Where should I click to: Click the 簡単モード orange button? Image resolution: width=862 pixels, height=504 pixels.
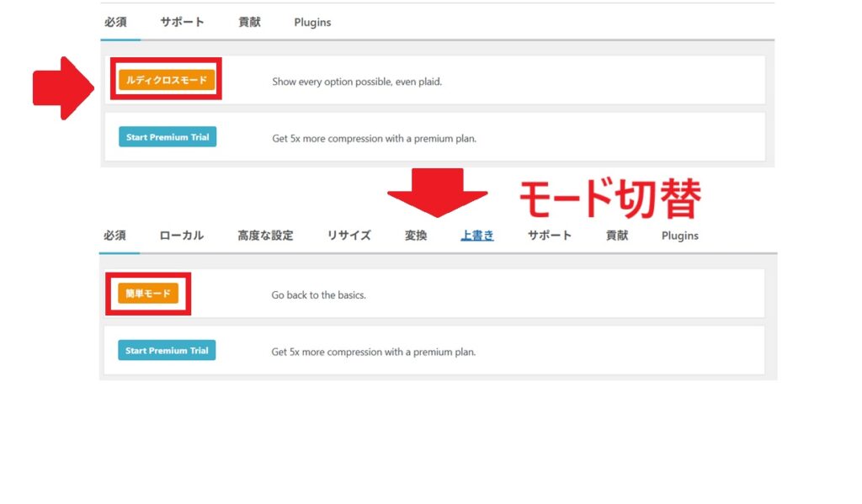coord(148,294)
